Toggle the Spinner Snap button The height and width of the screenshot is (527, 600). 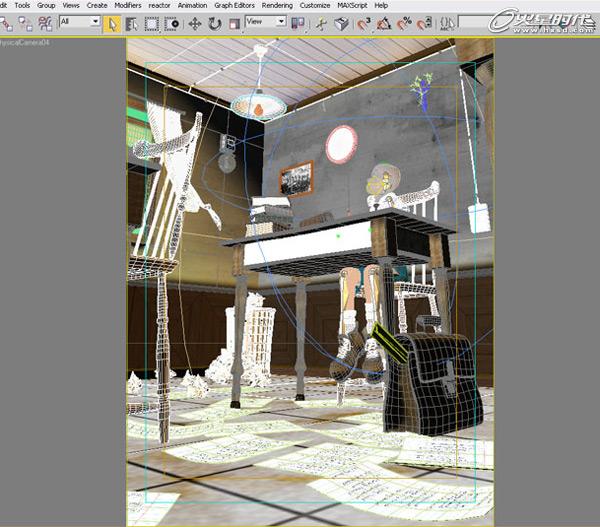pyautogui.click(x=424, y=24)
